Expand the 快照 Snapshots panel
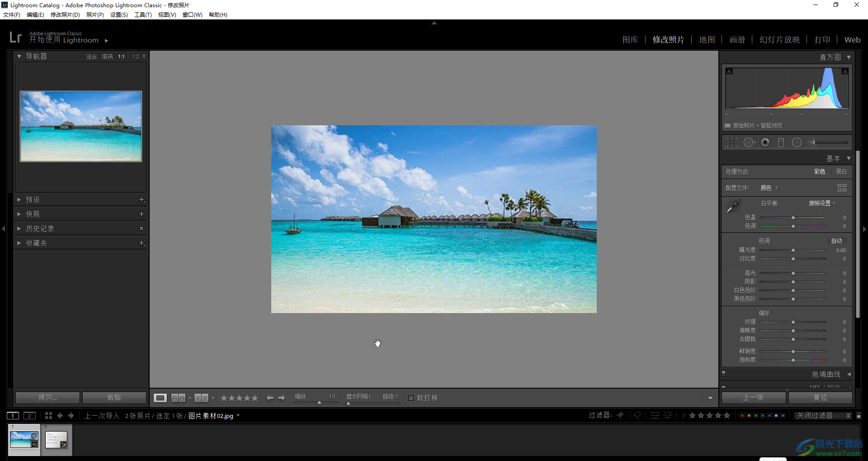Image resolution: width=868 pixels, height=461 pixels. [x=19, y=214]
